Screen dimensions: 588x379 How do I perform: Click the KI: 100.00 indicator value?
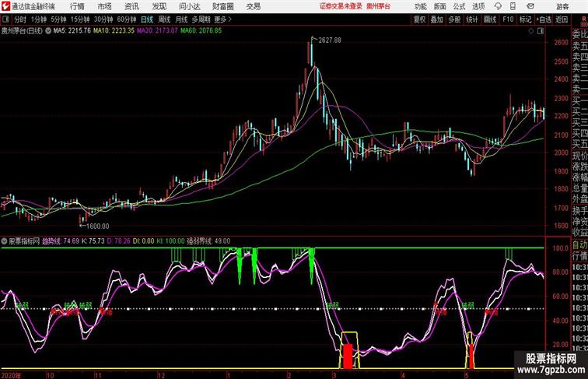pos(170,241)
